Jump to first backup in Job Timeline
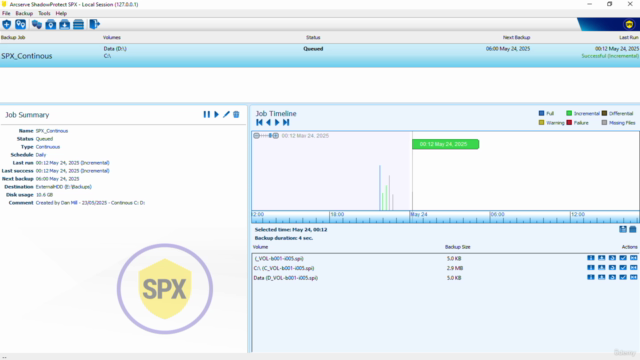The height and width of the screenshot is (360, 640). [x=259, y=122]
